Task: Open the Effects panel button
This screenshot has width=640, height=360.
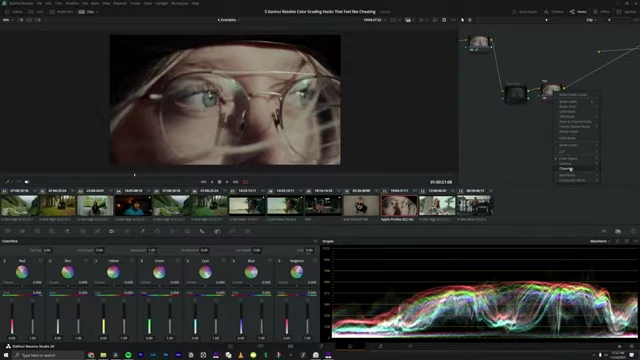Action: [602, 12]
